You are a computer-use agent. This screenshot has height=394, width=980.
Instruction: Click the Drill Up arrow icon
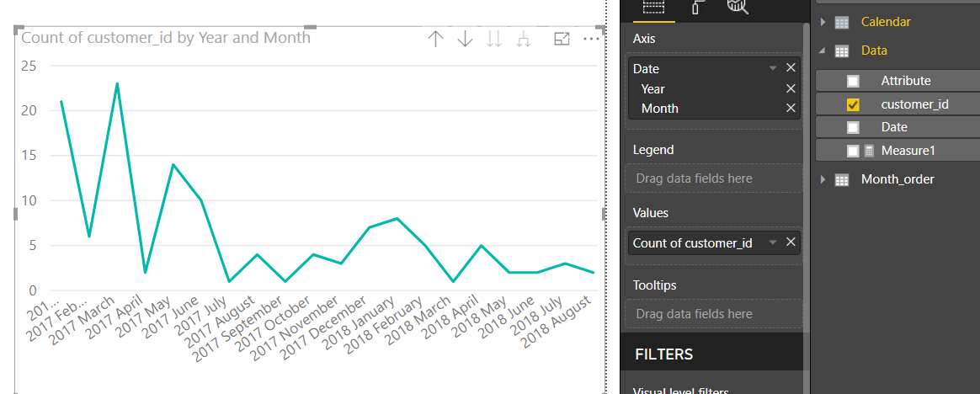coord(435,40)
